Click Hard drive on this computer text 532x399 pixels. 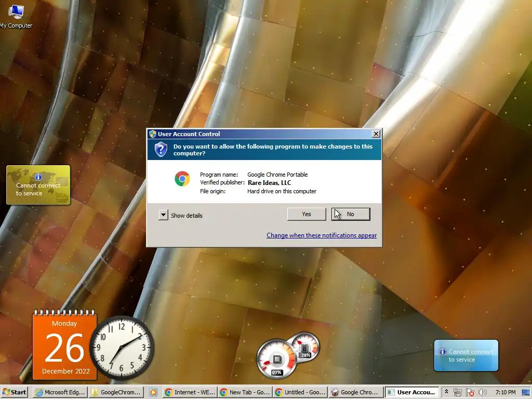(x=282, y=191)
